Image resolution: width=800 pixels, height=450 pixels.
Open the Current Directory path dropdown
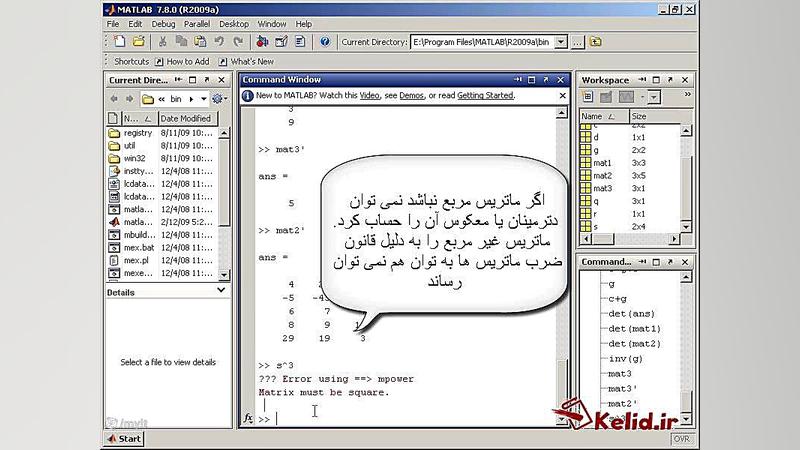(561, 42)
